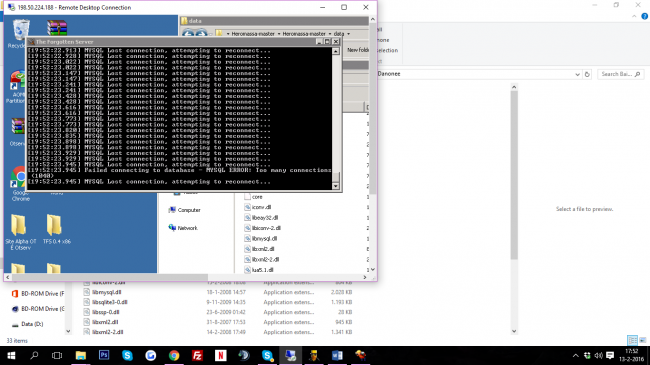Select libiconv-2.dll in the remote data folder
This screenshot has width=650, height=365.
coord(262,228)
